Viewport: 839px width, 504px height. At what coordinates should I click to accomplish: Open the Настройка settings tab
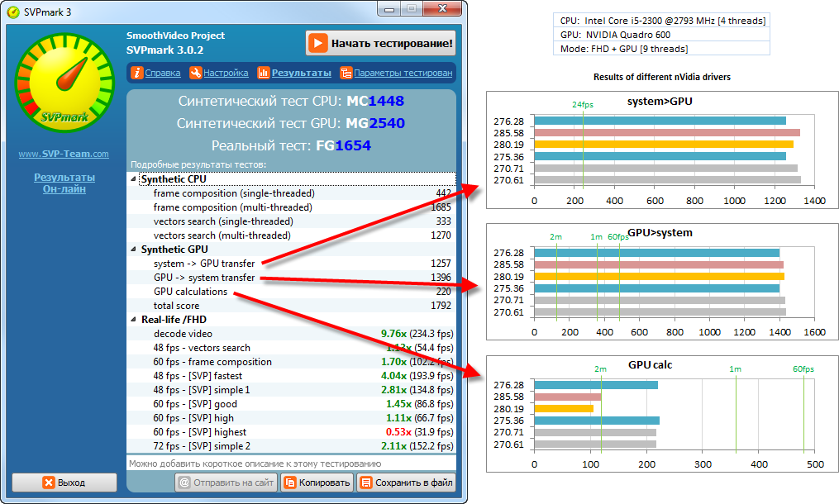(226, 73)
